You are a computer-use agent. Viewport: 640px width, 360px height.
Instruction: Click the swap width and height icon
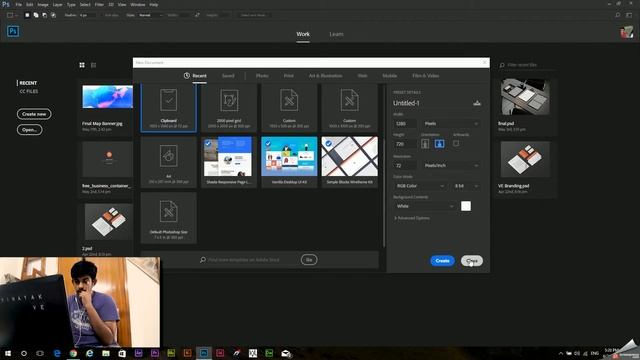[197, 15]
